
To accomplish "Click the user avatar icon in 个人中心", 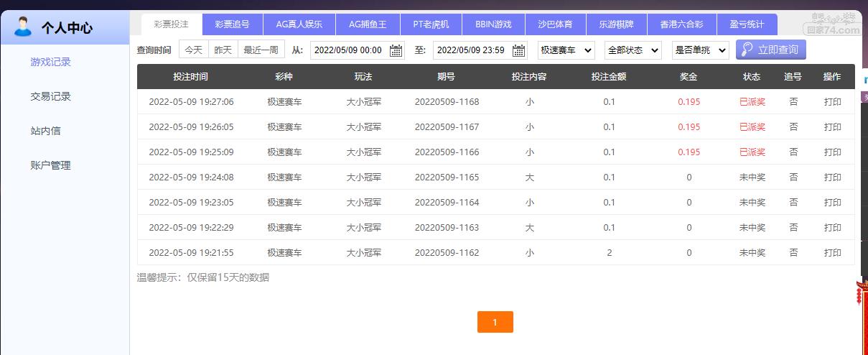I will [23, 27].
